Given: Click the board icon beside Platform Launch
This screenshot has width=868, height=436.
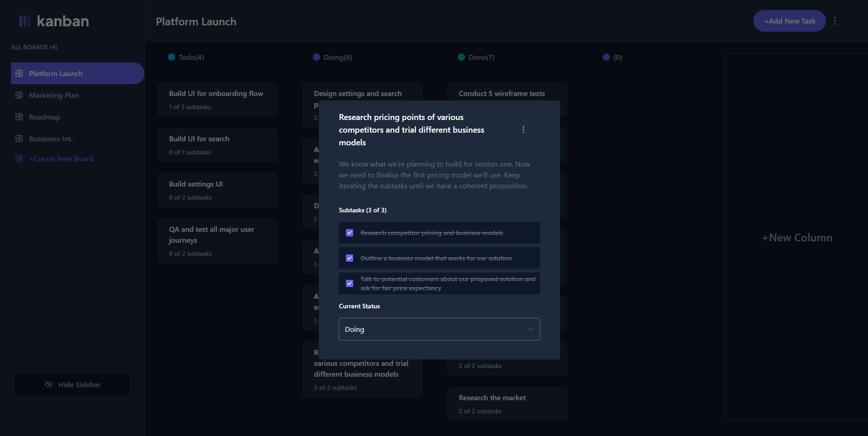Looking at the screenshot, I should (19, 73).
